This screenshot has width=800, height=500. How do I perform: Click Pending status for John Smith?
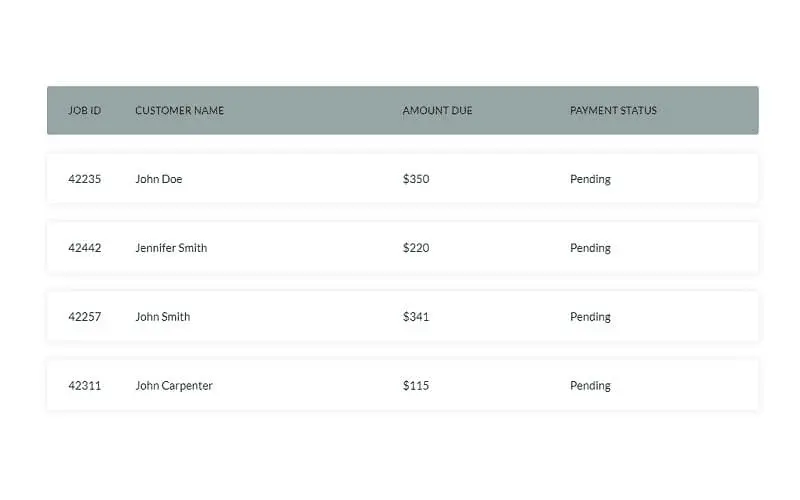[x=590, y=317]
